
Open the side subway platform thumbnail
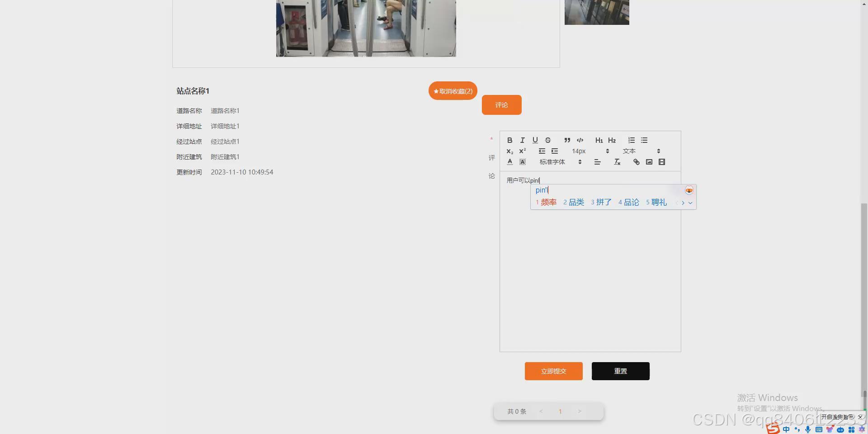click(597, 12)
